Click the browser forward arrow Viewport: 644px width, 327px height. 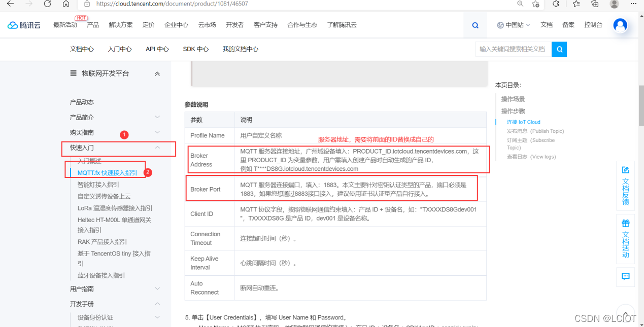click(29, 4)
